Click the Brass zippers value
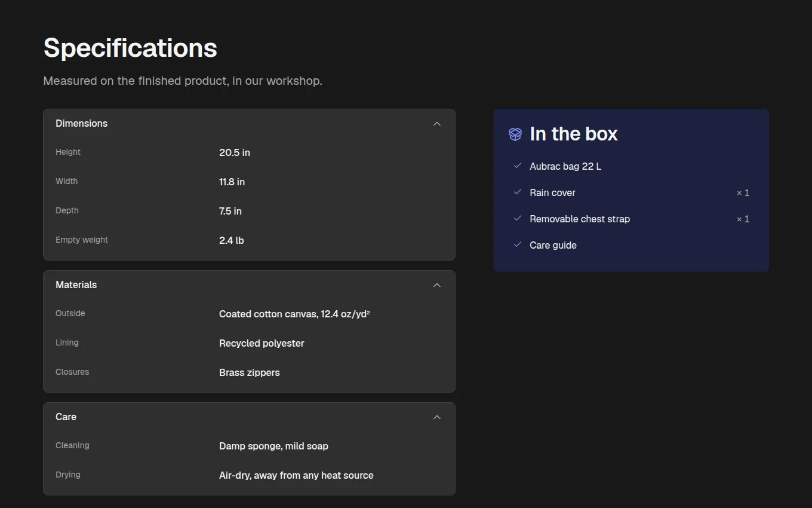The width and height of the screenshot is (812, 508). click(250, 372)
